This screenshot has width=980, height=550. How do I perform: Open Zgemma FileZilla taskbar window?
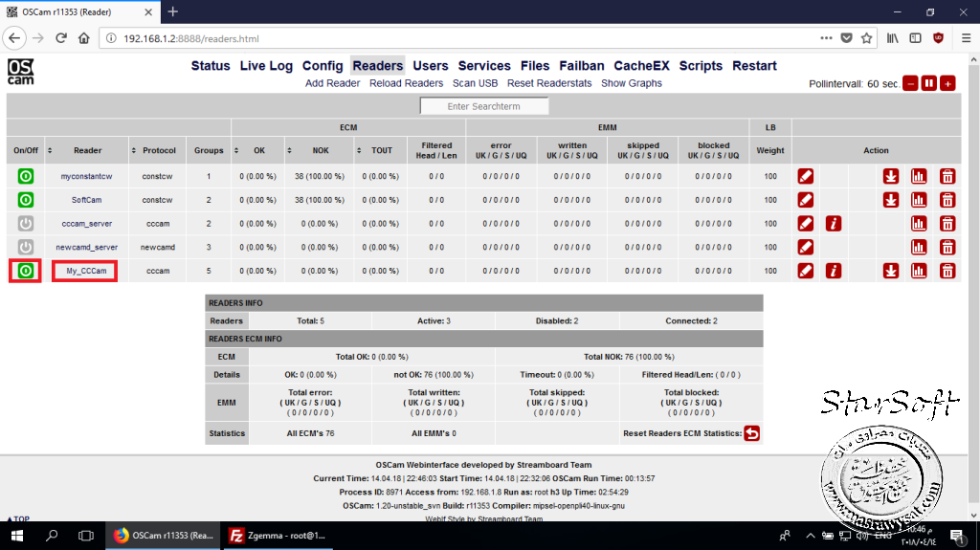278,536
